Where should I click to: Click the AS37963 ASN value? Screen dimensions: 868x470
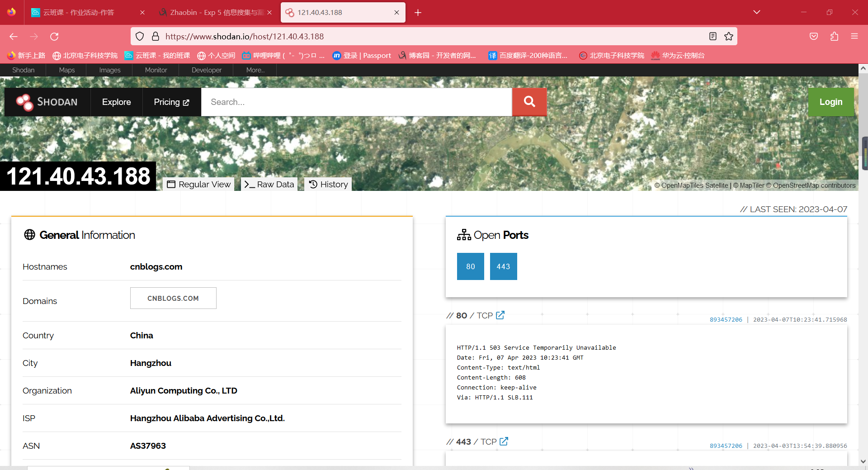click(x=148, y=446)
